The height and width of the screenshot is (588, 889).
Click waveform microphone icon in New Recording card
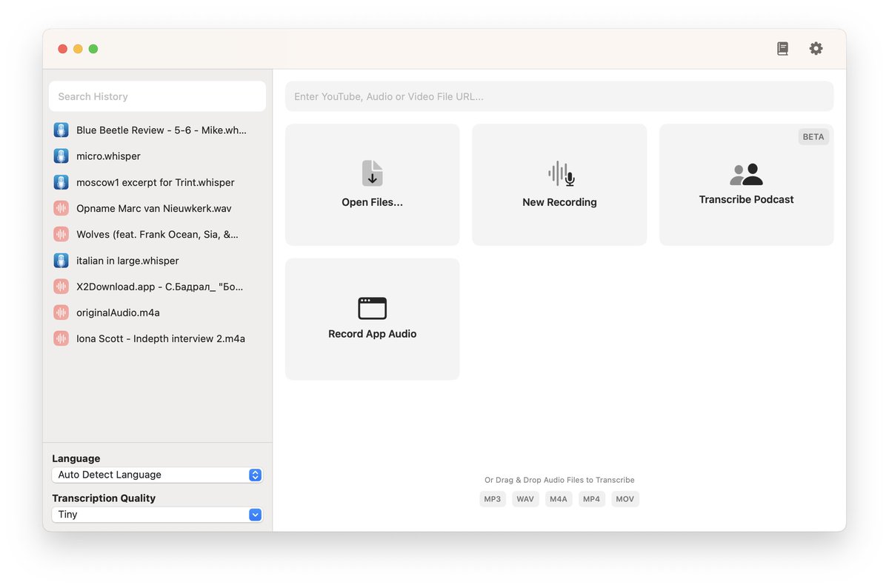[x=561, y=175]
